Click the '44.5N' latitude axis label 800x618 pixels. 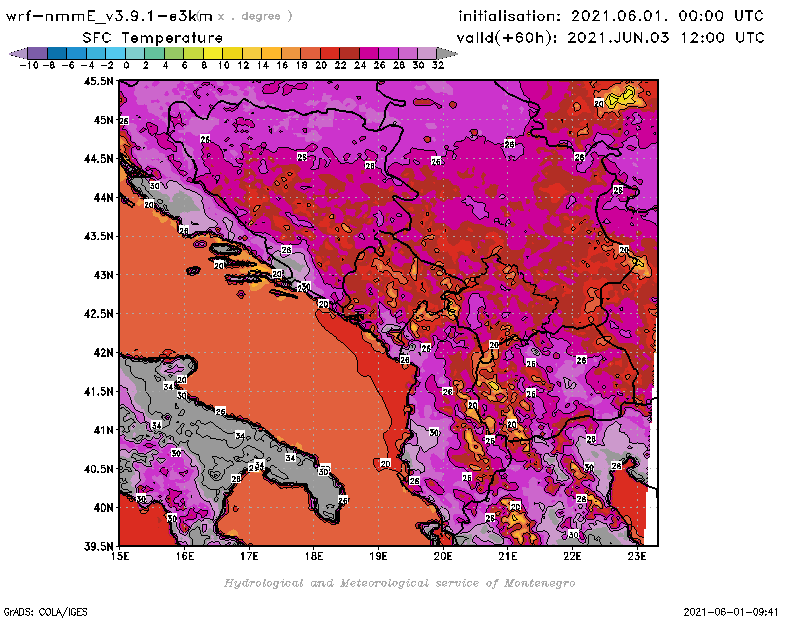coord(98,159)
